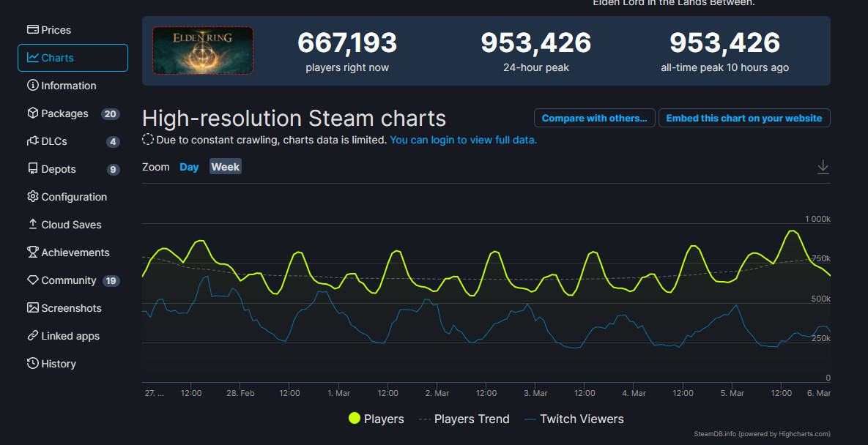Click the DLCs puzzle icon
The width and height of the screenshot is (868, 445).
tap(33, 141)
